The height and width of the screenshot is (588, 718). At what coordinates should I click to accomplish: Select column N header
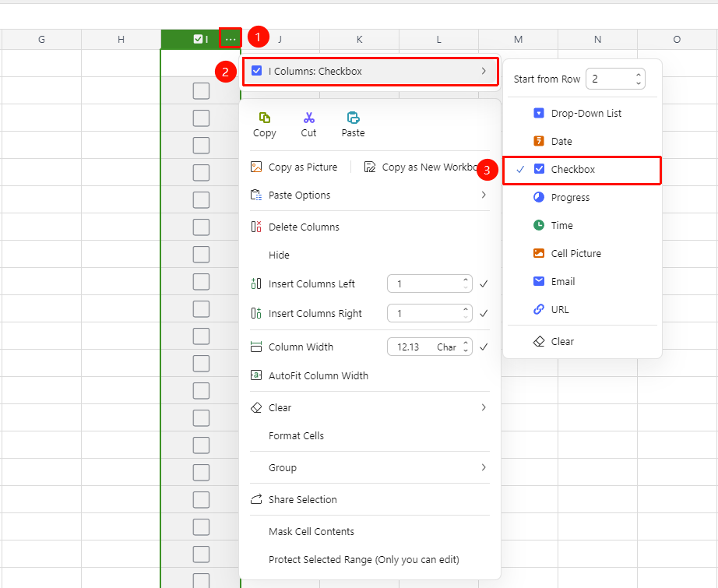[597, 40]
